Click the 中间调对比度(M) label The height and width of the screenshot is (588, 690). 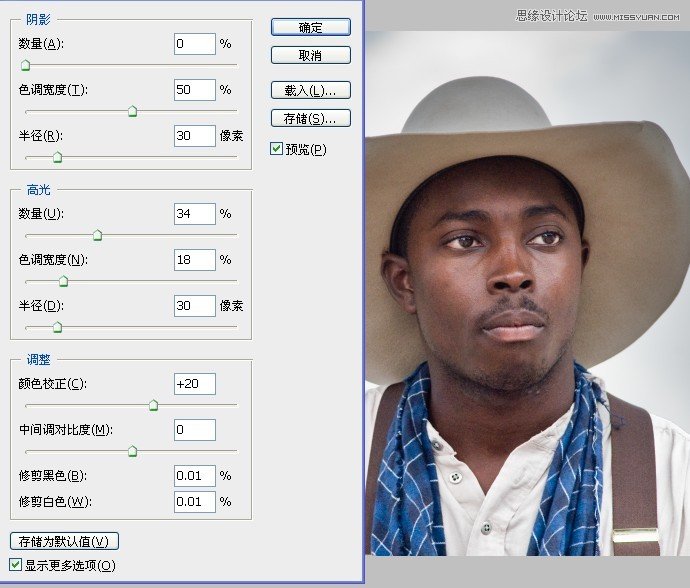66,430
